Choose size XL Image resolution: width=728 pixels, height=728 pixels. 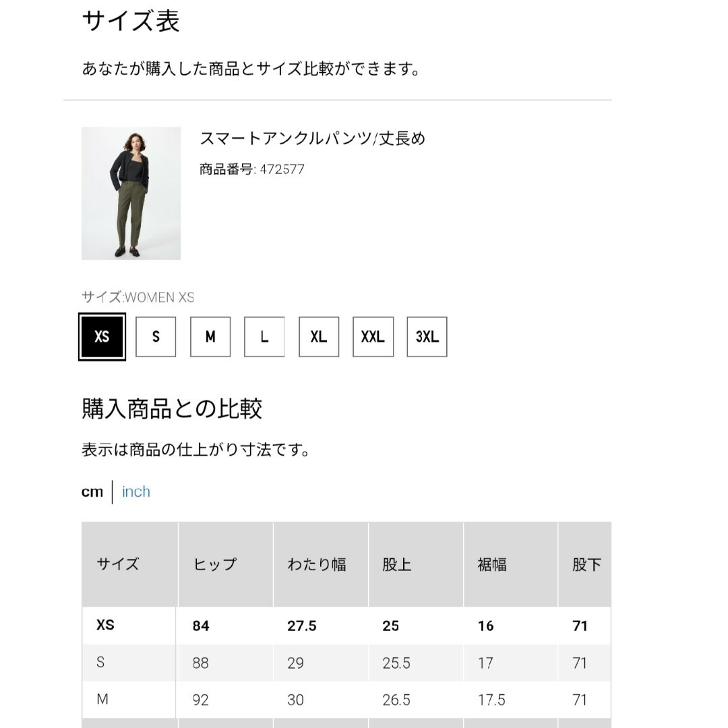pyautogui.click(x=319, y=336)
